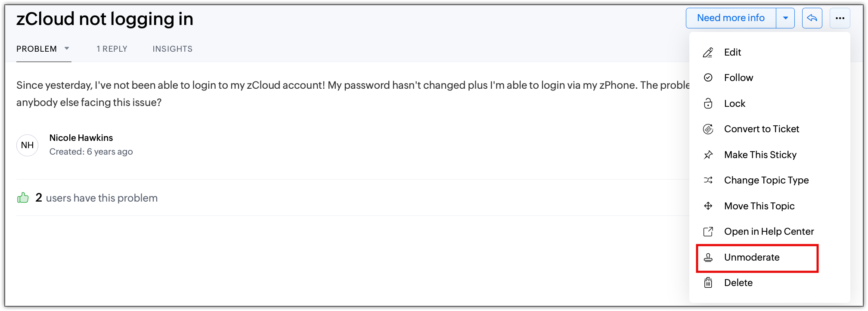Screen dimensions: 868x311
Task: Click the Convert to Ticket icon
Action: [708, 129]
